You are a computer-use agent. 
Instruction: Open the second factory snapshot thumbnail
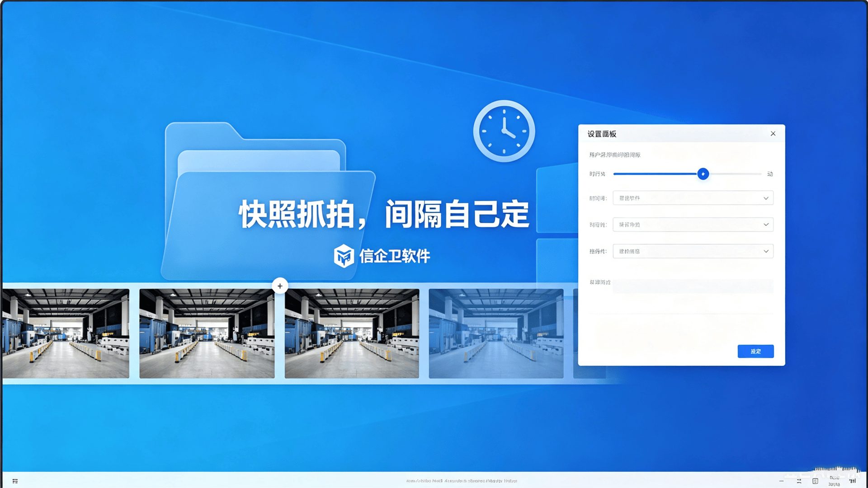coord(207,333)
